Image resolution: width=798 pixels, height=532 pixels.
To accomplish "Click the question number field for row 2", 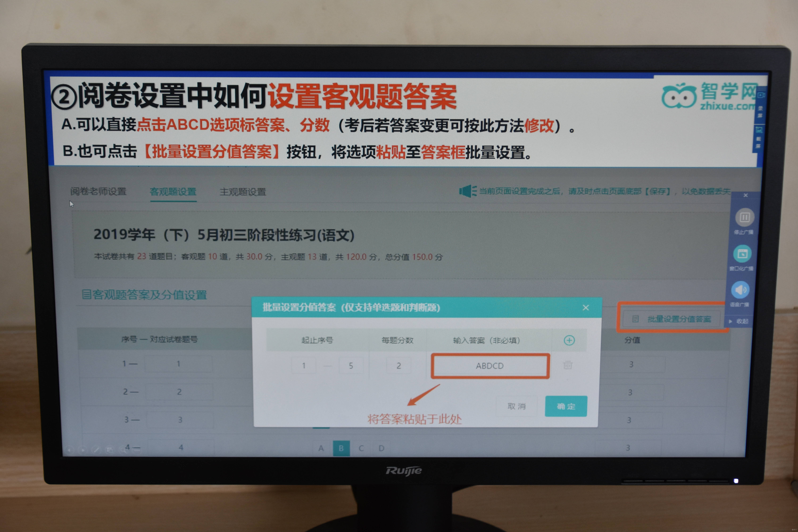I will point(179,392).
